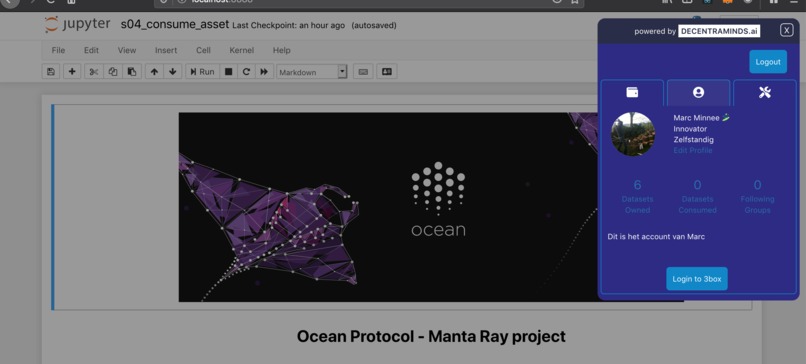
Task: Open cell type Markdown dropdown
Action: 312,72
